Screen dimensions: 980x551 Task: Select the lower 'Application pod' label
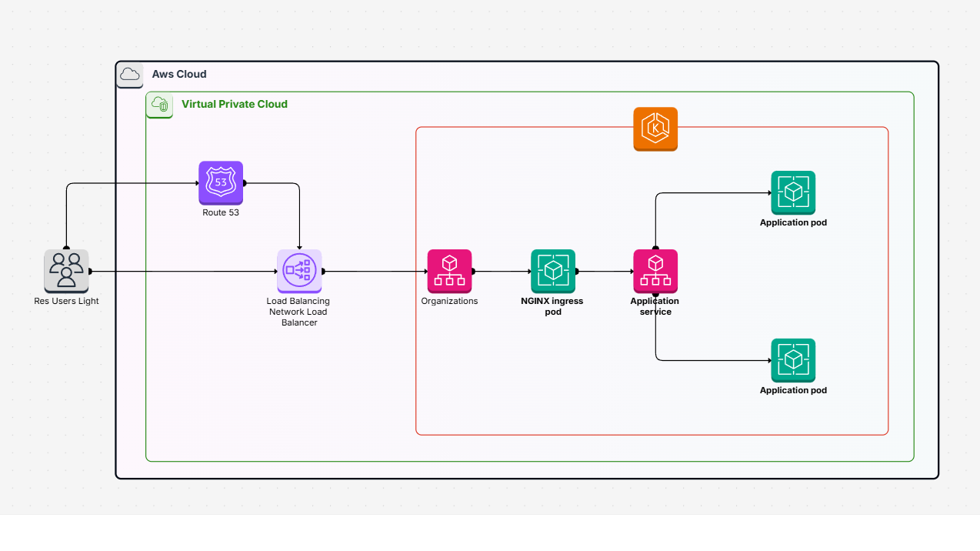coord(793,390)
